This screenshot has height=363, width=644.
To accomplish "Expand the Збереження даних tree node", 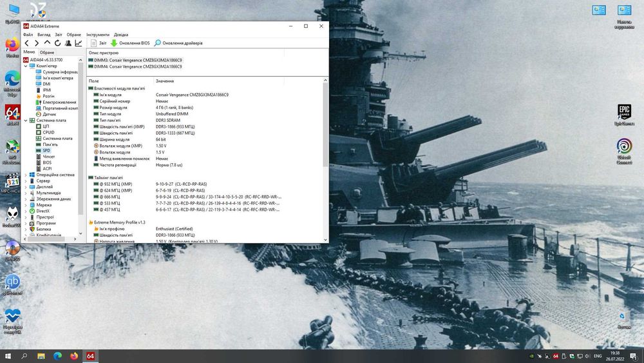I will [26, 199].
